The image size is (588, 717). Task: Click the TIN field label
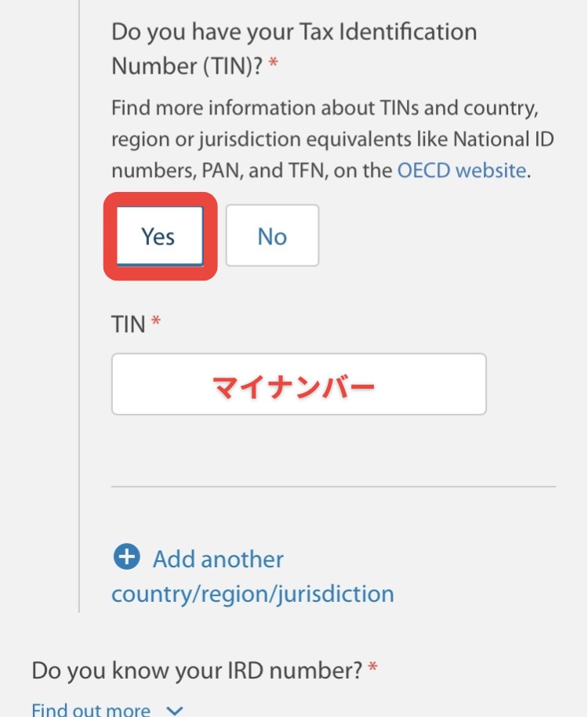129,323
